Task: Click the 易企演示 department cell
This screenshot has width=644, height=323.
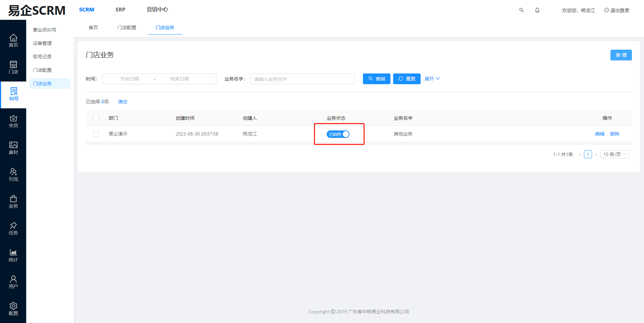Action: [118, 134]
